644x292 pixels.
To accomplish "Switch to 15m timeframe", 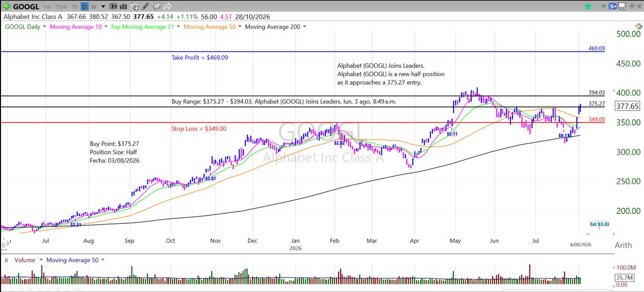I will pyautogui.click(x=61, y=7).
